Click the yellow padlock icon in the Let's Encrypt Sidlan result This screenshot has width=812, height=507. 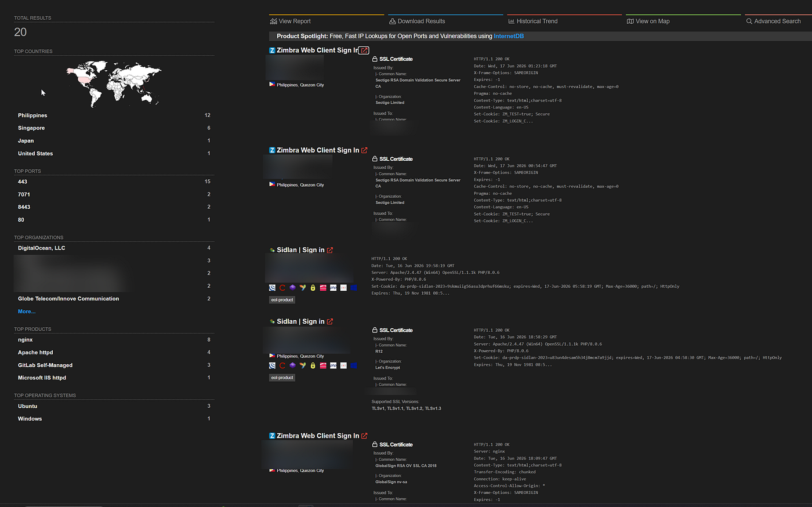313,365
